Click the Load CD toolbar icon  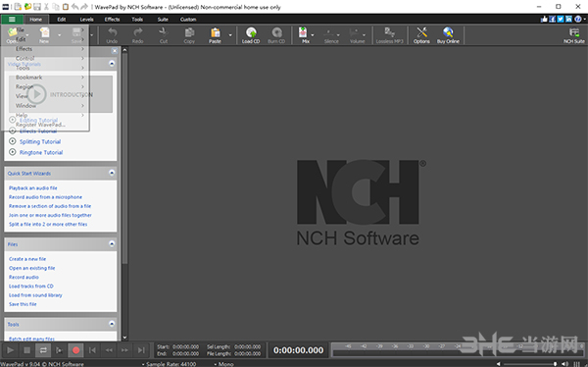(251, 35)
